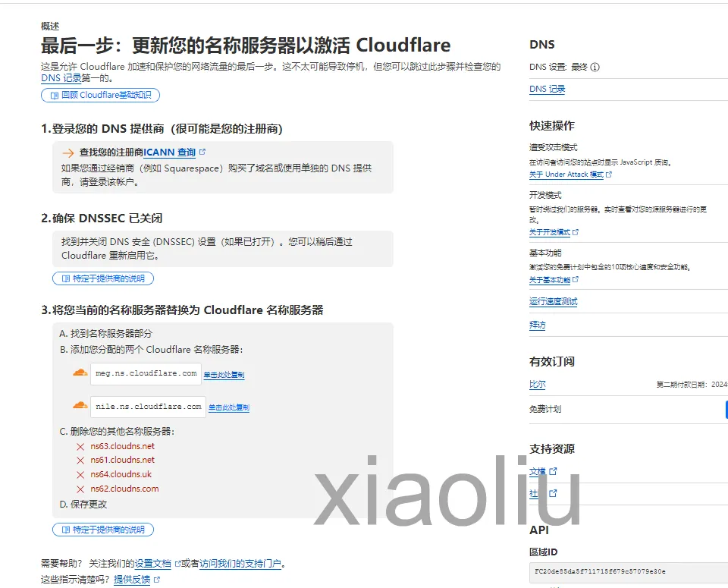
Task: Open 特定于提供商的说明 button below nameserver list
Action: coord(103,530)
